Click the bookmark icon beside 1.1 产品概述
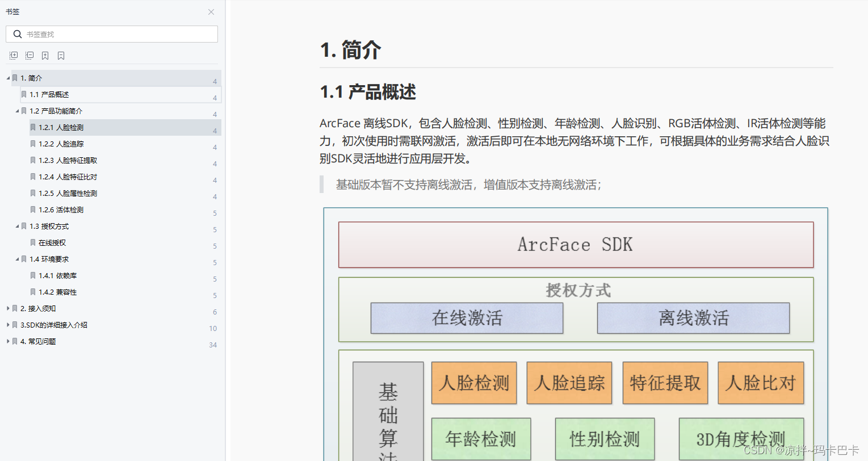Image resolution: width=868 pixels, height=461 pixels. 24,95
